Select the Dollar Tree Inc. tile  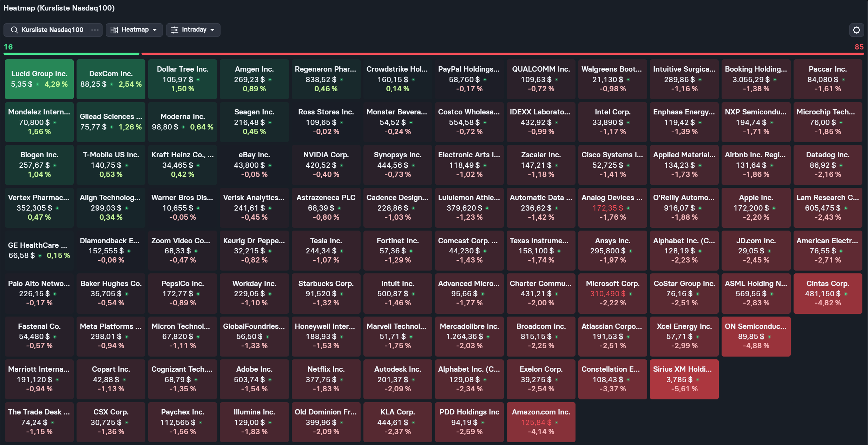pyautogui.click(x=183, y=79)
